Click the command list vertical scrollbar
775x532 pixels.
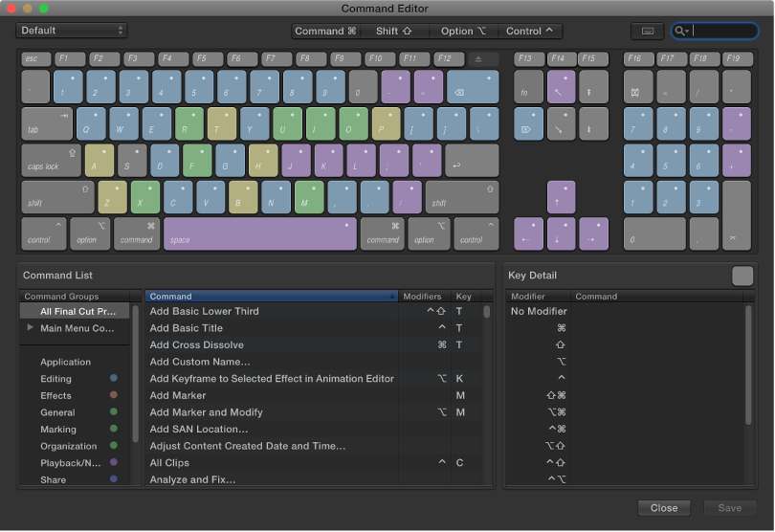[x=487, y=312]
